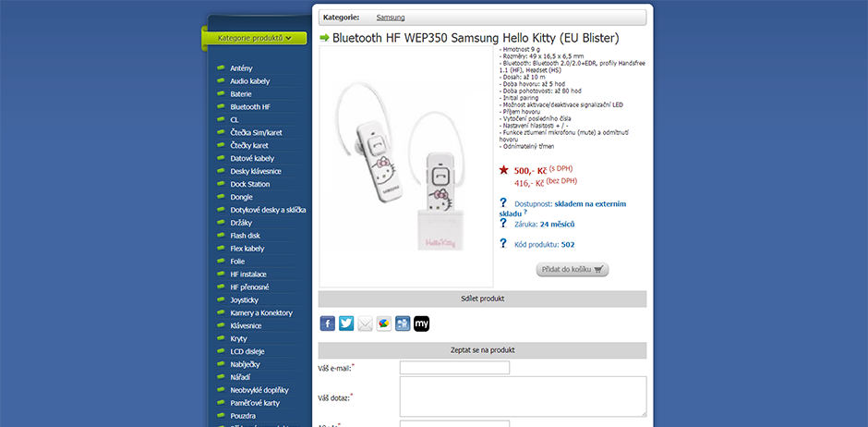This screenshot has height=427, width=868.
Task: Open Bluetooth HF category
Action: click(x=249, y=107)
